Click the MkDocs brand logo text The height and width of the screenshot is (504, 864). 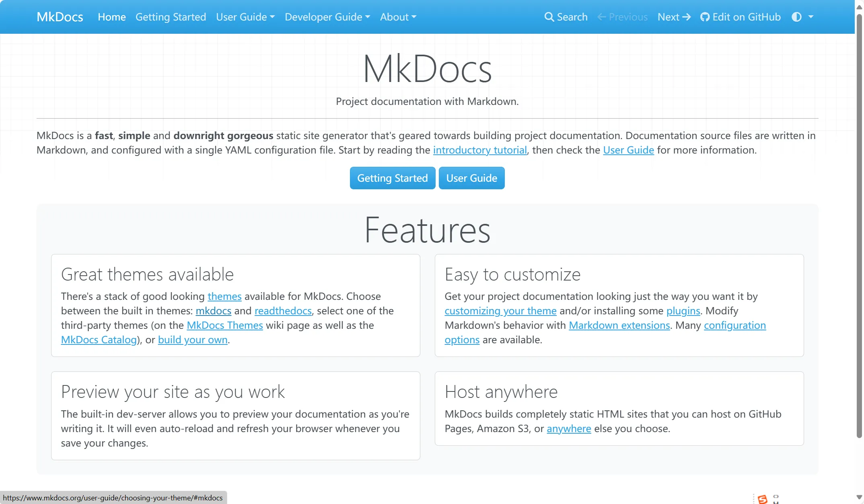tap(60, 17)
